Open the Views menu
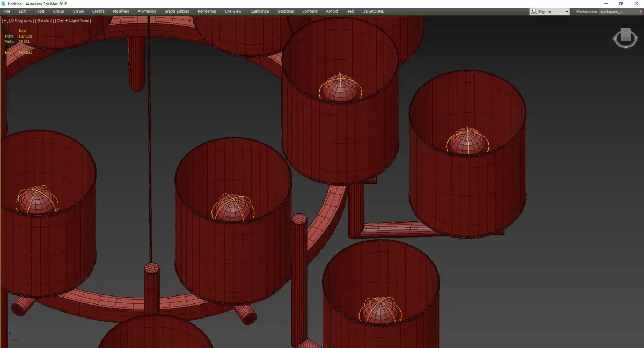The image size is (644, 348). (x=78, y=11)
